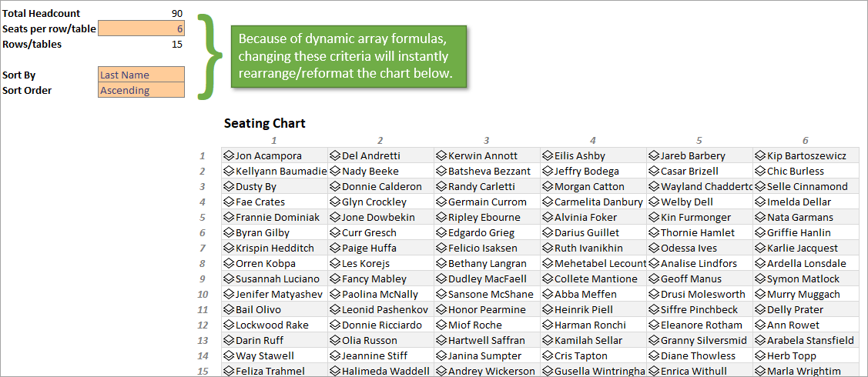Click the icon next to Eilis Ashby
Image resolution: width=868 pixels, height=377 pixels.
pyautogui.click(x=548, y=155)
